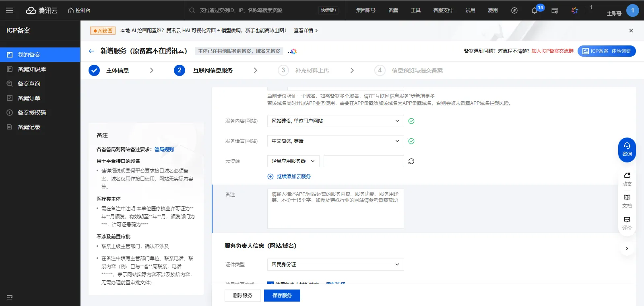
Task: Select step 2 互联网信息服务
Action: click(x=203, y=70)
